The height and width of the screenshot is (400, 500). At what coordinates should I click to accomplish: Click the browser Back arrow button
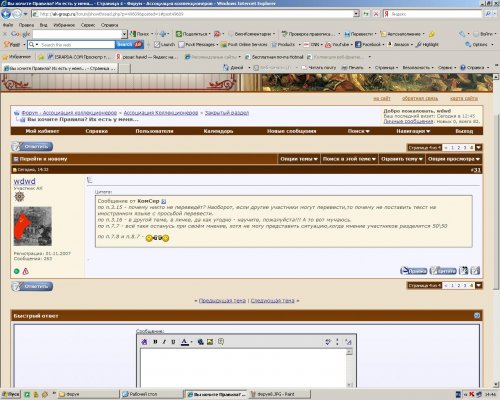[x=6, y=14]
